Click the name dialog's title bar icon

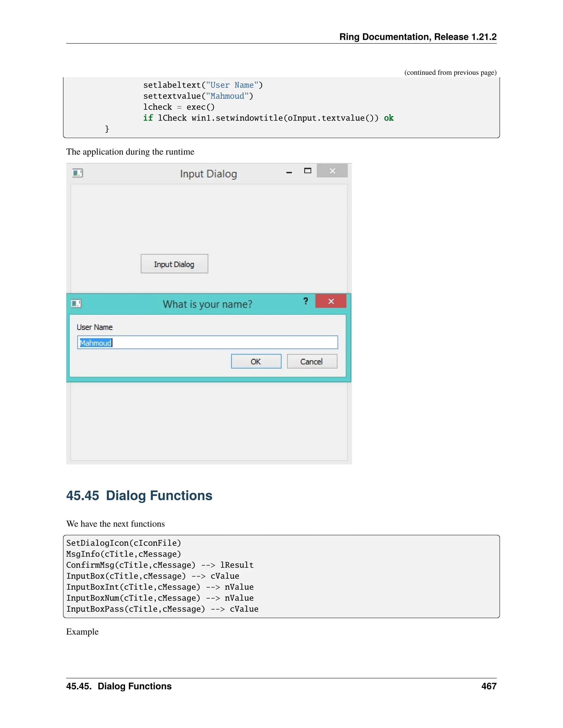coord(76,303)
